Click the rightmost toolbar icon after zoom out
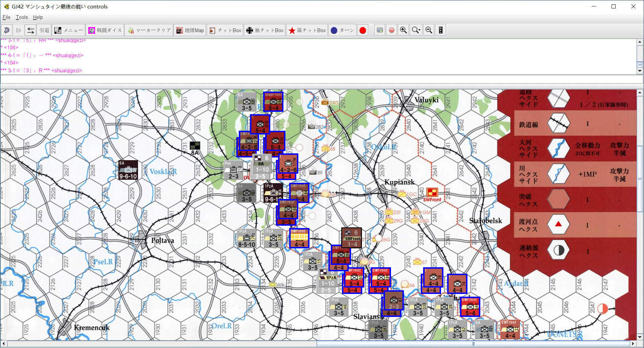 pyautogui.click(x=440, y=30)
